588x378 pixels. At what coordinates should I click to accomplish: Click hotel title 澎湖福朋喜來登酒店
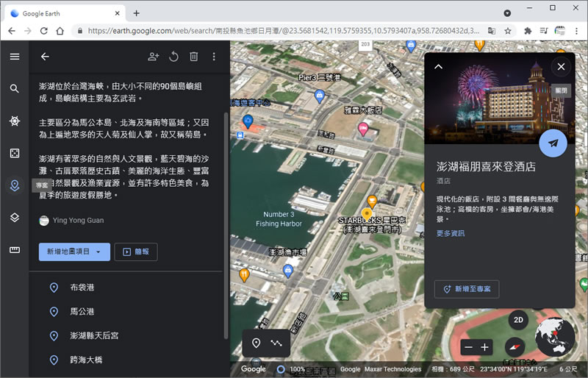[x=486, y=166]
